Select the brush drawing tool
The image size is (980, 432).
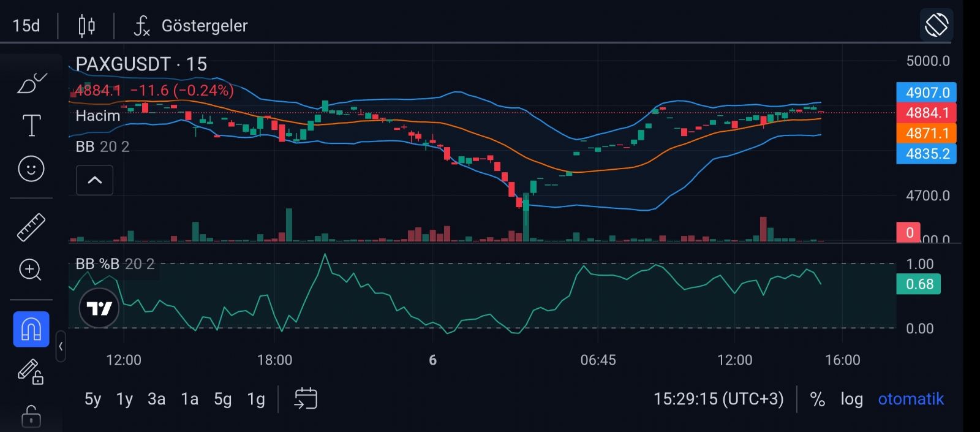31,83
